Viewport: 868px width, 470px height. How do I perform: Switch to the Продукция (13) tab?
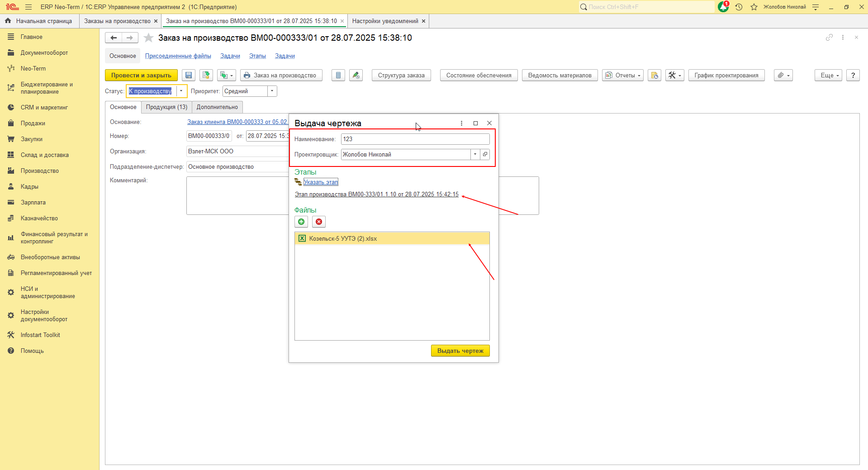click(x=166, y=107)
